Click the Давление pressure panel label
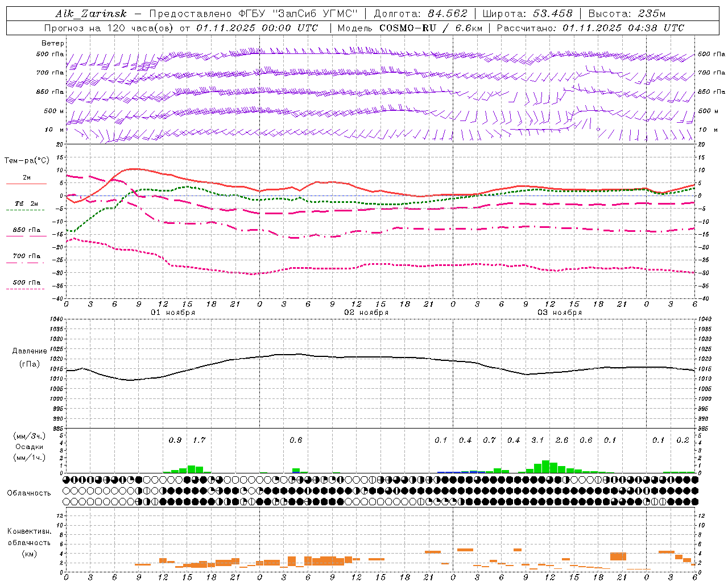The height and width of the screenshot is (582, 728). [30, 351]
